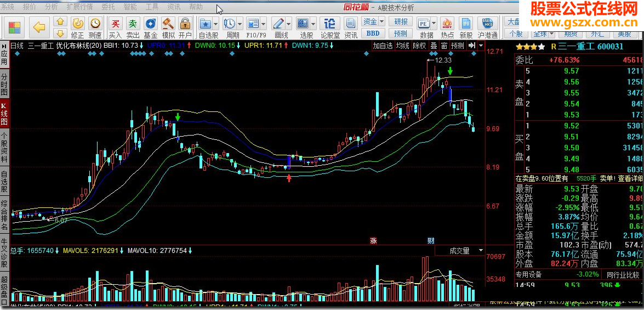Image resolution: width=644 pixels, height=310 pixels.
Task: Open the 工具 menu
Action: 152,7
